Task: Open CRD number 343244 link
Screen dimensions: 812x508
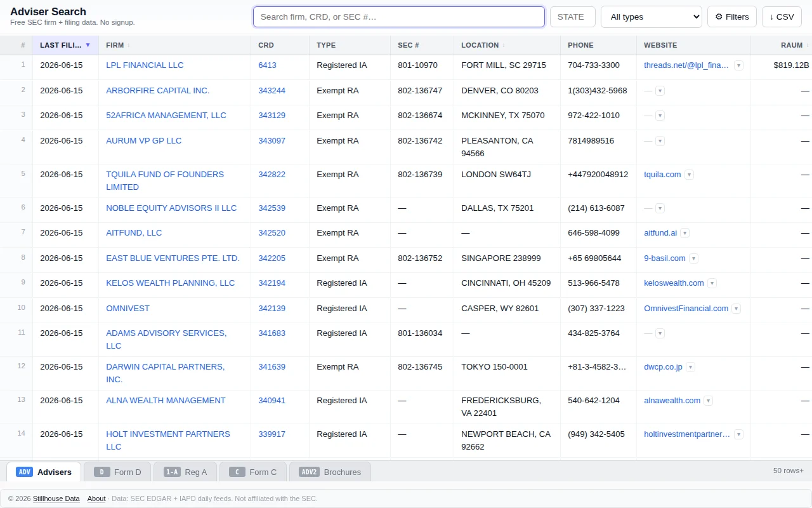Action: (x=272, y=91)
